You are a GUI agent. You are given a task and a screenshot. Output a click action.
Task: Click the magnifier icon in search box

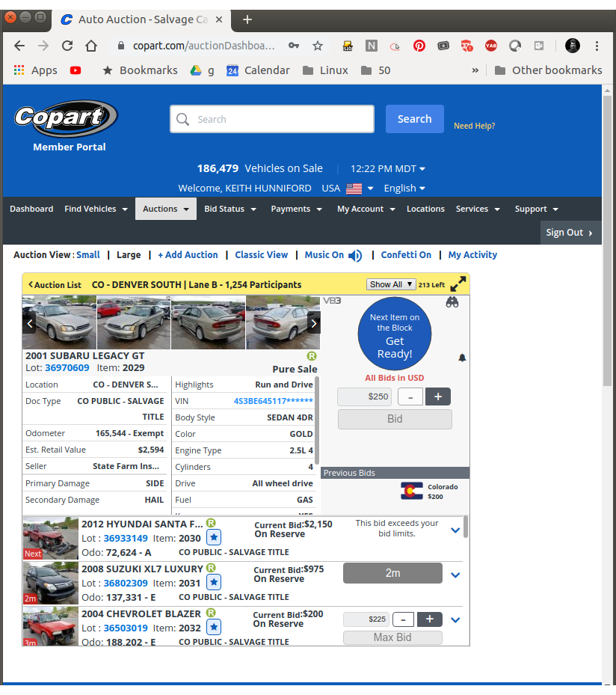[x=182, y=119]
